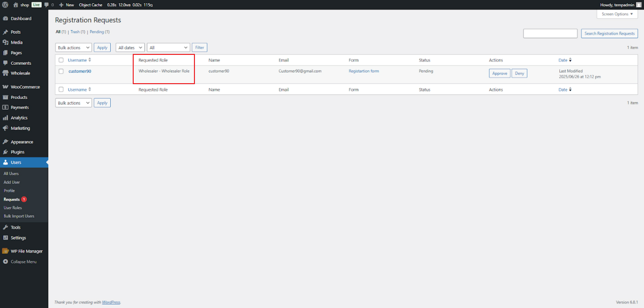Approve customer90's registration request
The width and height of the screenshot is (644, 308).
[x=500, y=73]
